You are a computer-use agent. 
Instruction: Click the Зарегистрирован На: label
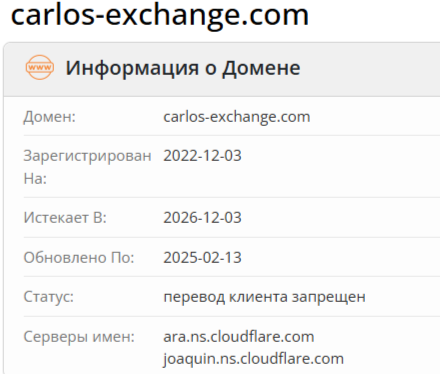(x=87, y=167)
